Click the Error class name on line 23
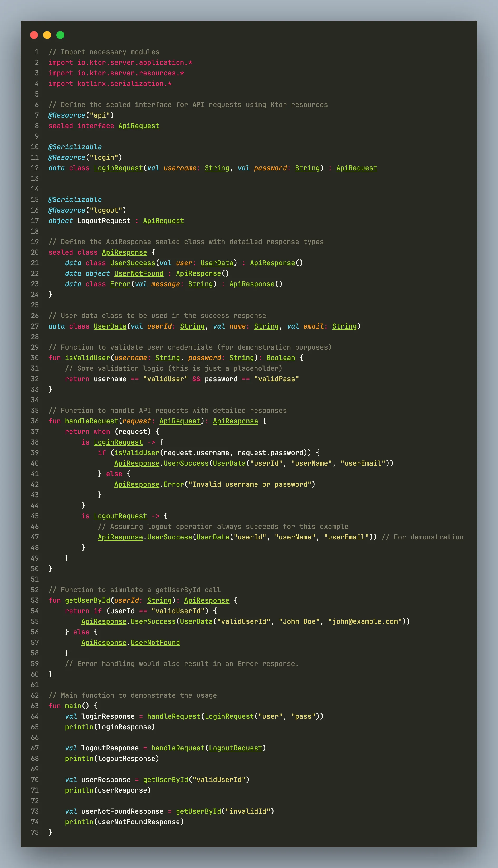This screenshot has height=868, width=498. (120, 284)
